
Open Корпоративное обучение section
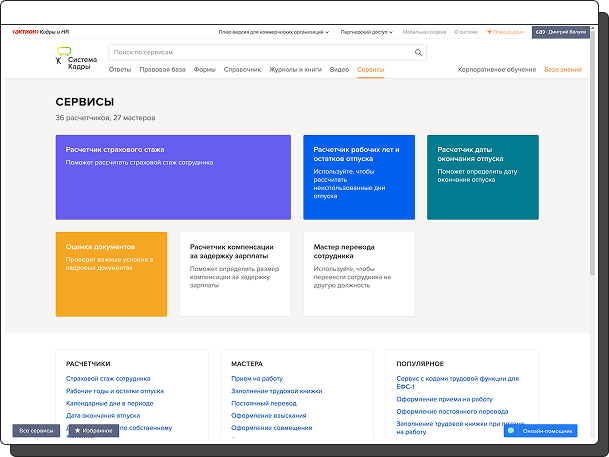click(x=496, y=70)
